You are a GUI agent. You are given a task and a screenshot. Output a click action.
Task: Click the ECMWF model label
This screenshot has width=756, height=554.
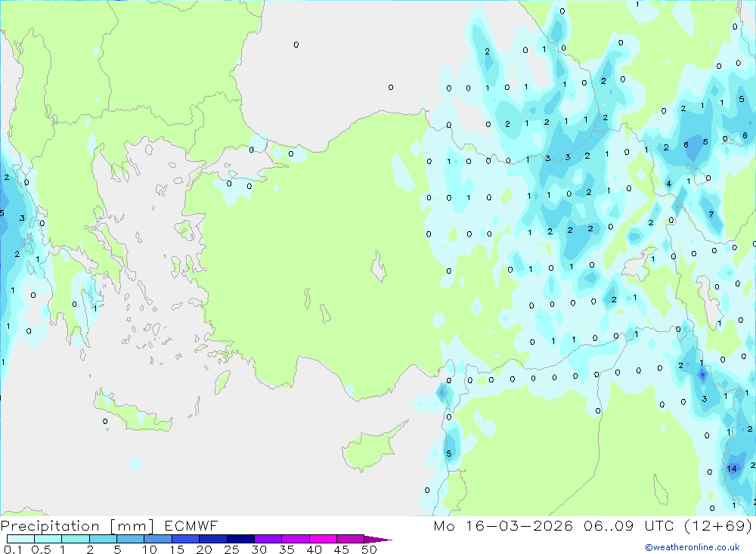tap(191, 525)
